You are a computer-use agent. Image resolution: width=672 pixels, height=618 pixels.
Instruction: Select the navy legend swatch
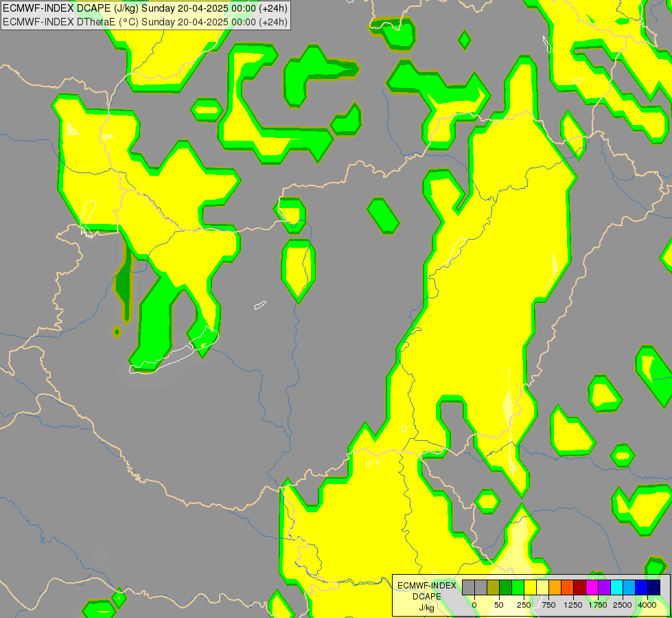pos(654,587)
